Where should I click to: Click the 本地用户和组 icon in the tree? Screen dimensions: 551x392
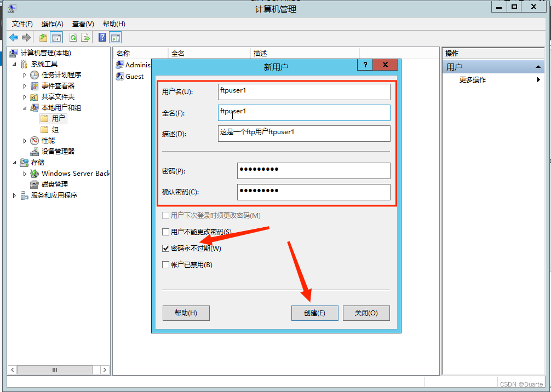pyautogui.click(x=35, y=108)
